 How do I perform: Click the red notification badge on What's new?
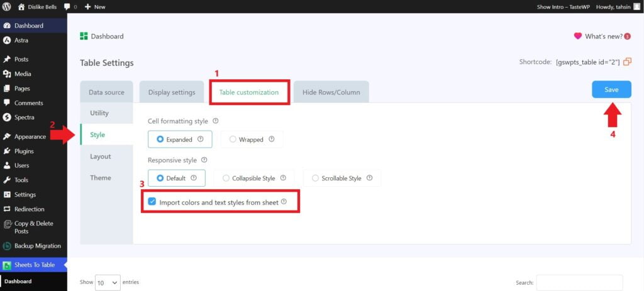pyautogui.click(x=627, y=36)
